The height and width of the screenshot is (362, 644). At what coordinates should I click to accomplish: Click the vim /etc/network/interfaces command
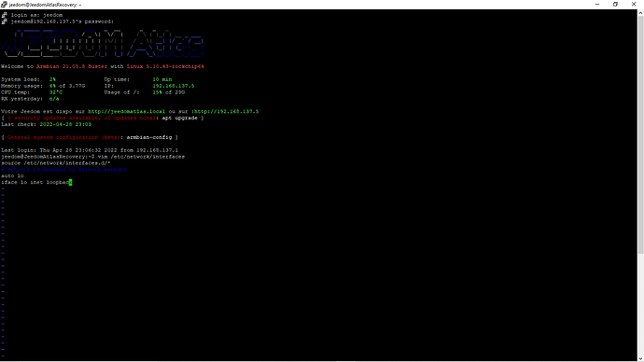pos(141,157)
